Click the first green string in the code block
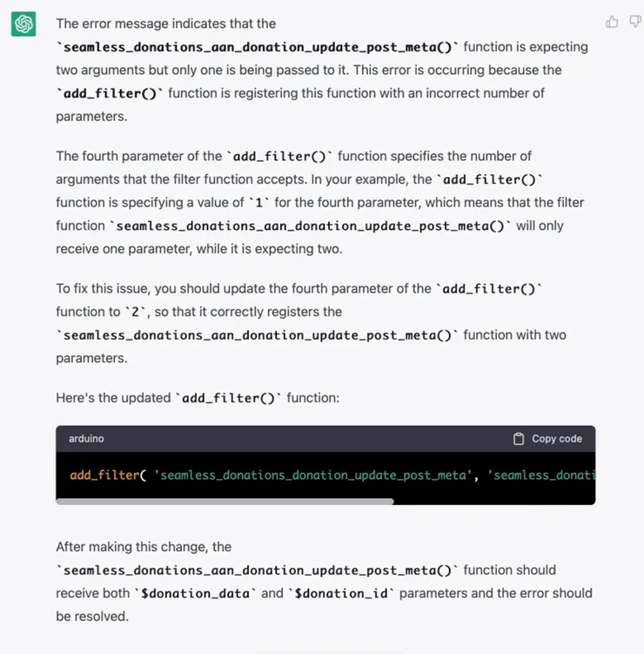 (313, 475)
